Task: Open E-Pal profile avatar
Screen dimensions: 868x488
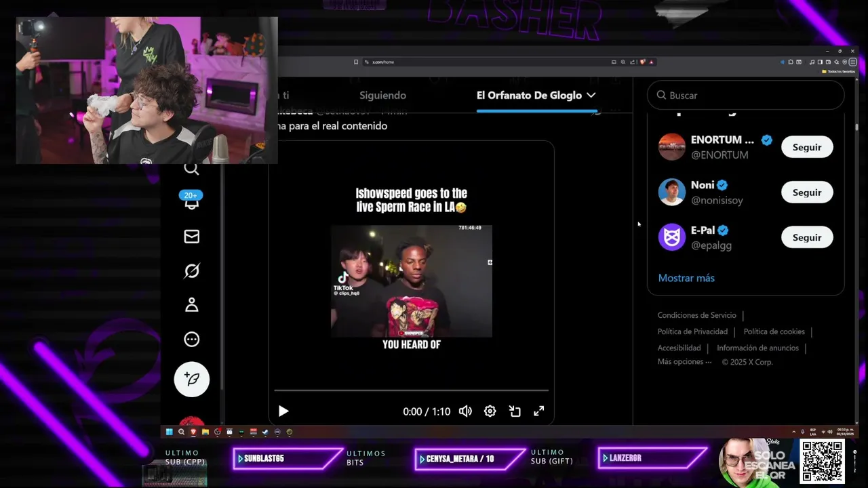Action: pyautogui.click(x=672, y=237)
